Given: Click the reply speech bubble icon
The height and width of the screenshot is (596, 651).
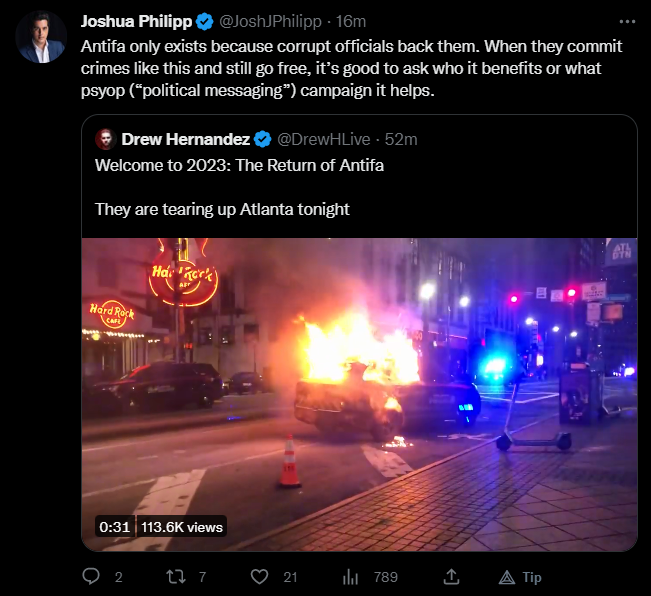Looking at the screenshot, I should pyautogui.click(x=91, y=576).
